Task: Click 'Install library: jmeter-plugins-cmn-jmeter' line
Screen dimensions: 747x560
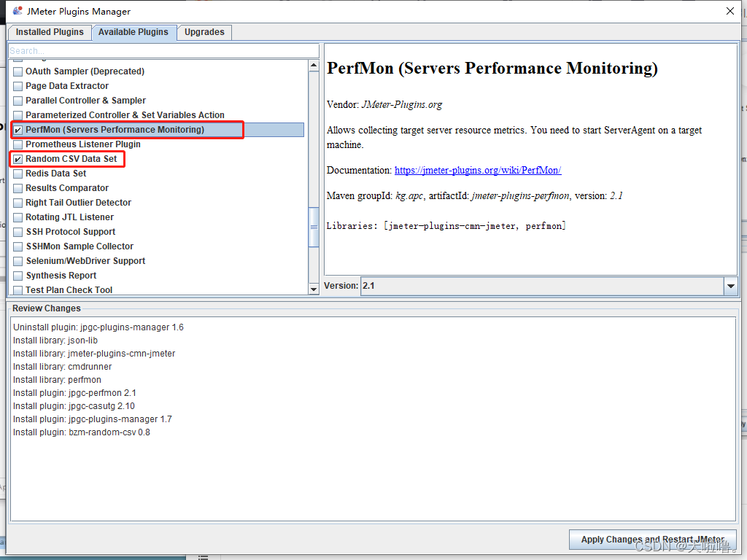Action: [94, 354]
